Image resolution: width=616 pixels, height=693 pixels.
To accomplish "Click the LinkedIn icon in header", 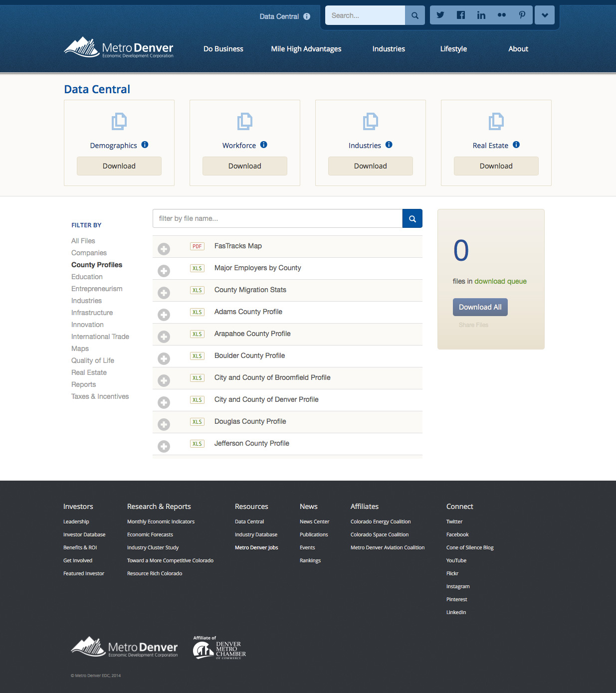I will point(481,15).
